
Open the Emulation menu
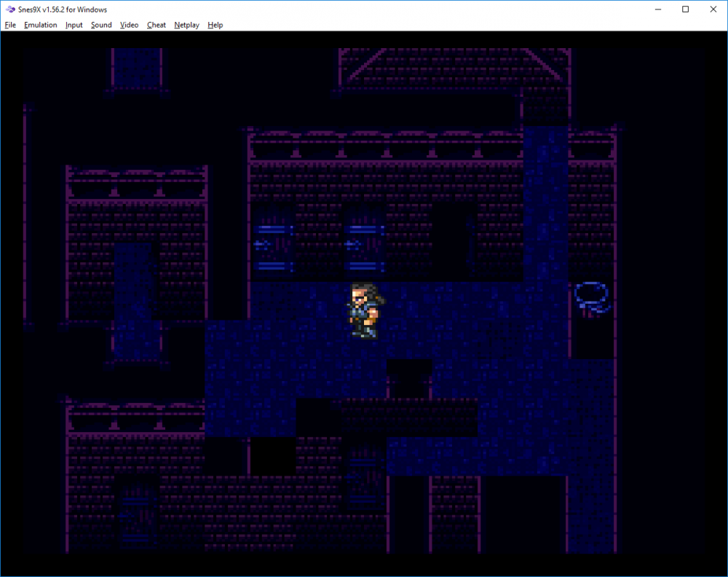(40, 25)
